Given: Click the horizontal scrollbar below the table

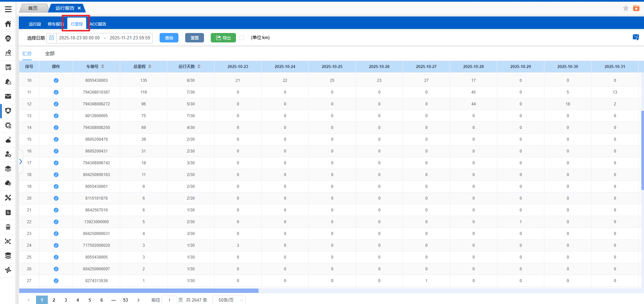Looking at the screenshot, I should click(139, 291).
